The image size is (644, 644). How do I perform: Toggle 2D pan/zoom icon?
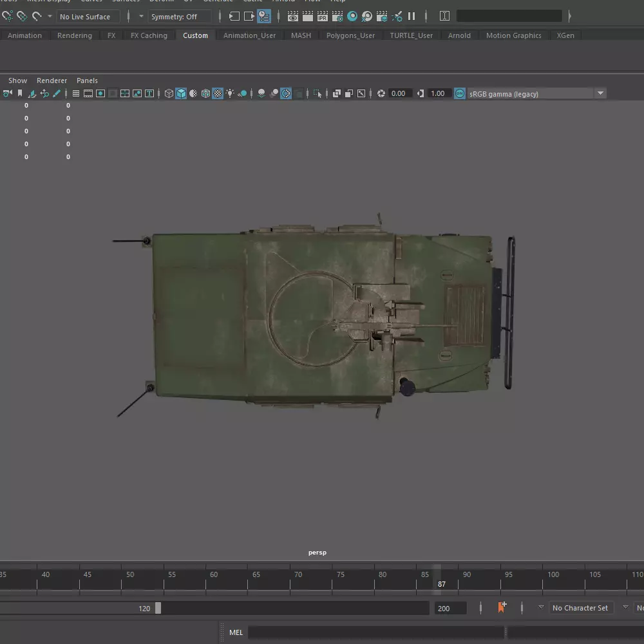(x=44, y=93)
